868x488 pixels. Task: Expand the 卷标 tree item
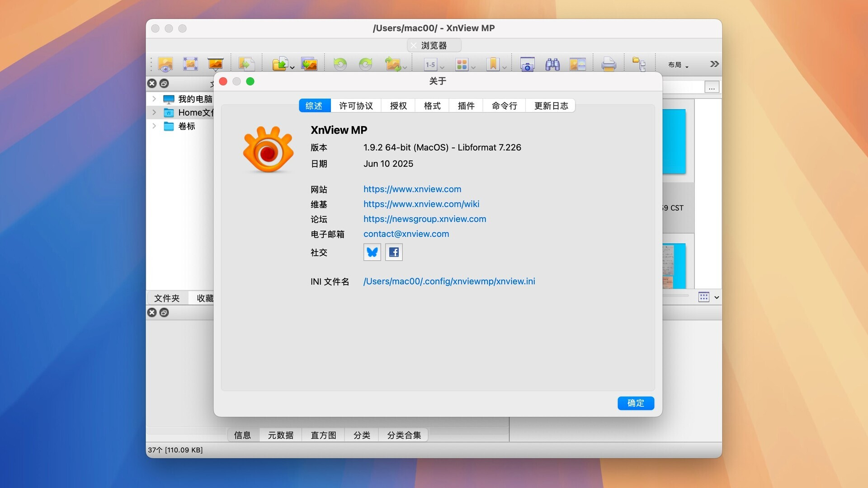[x=154, y=127]
